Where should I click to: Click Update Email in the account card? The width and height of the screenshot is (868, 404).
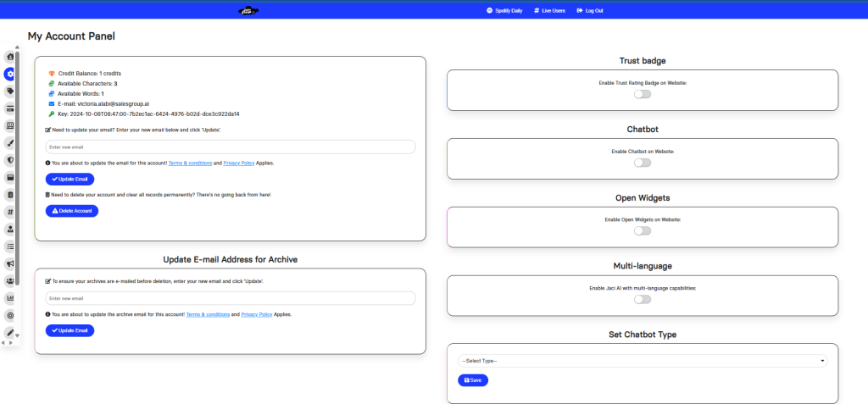pos(70,180)
